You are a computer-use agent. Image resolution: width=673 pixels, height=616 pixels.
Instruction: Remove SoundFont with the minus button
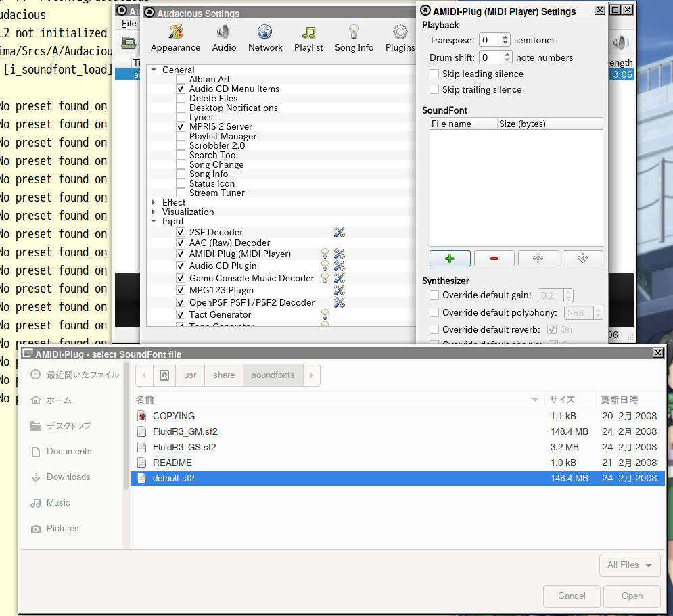[494, 258]
